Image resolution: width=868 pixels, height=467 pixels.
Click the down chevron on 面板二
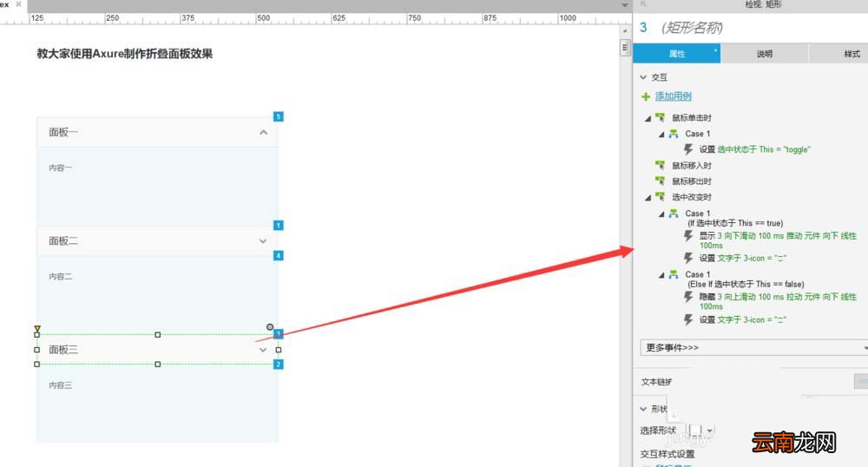263,241
